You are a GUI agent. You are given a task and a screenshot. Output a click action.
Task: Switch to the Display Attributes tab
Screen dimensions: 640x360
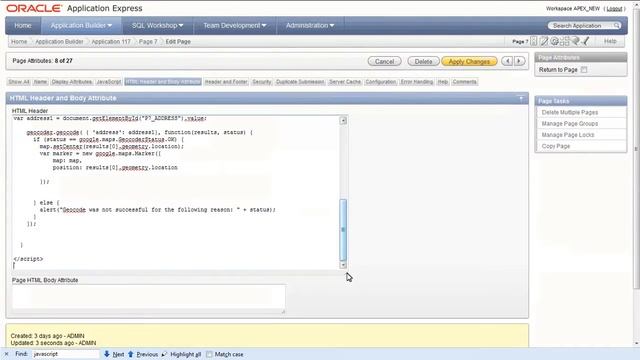[71, 82]
